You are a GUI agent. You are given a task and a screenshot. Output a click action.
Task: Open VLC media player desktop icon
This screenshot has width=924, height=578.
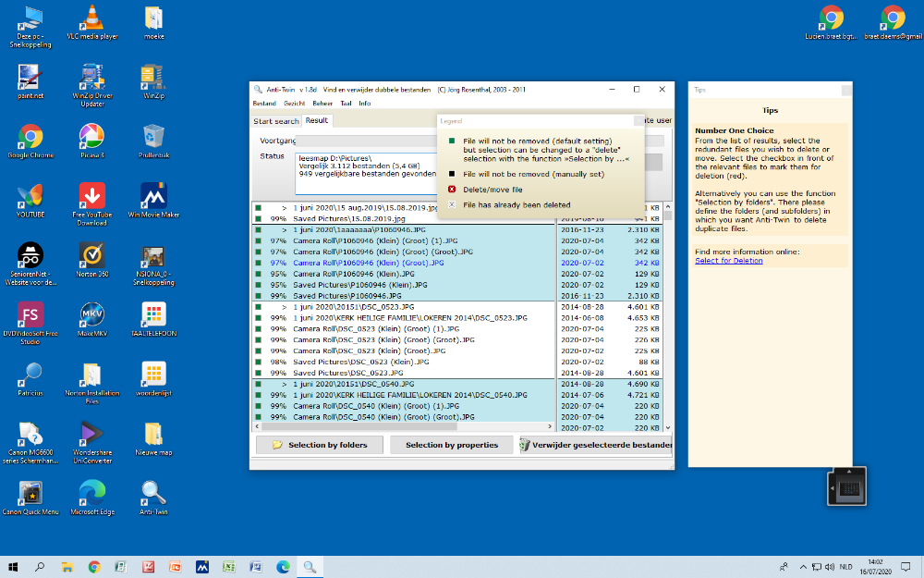[91, 18]
